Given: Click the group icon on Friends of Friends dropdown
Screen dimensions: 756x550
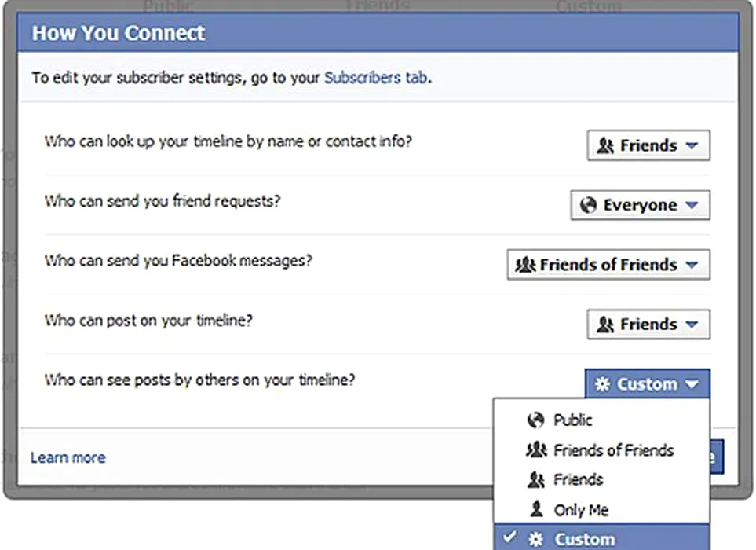Looking at the screenshot, I should point(525,265).
